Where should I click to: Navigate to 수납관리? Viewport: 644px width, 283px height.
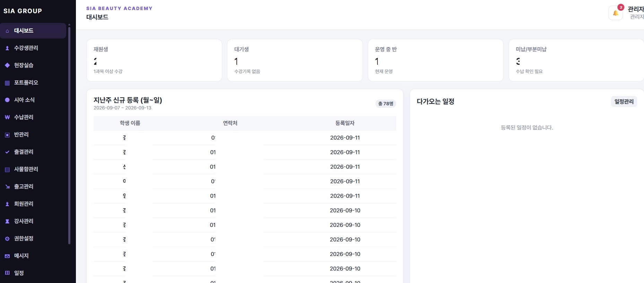(33, 117)
